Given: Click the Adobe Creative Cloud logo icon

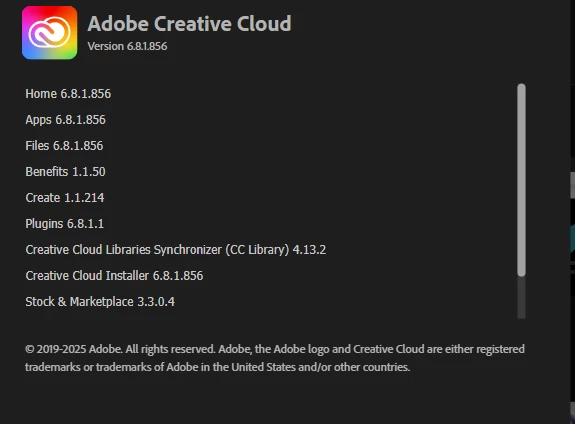Looking at the screenshot, I should pos(50,33).
